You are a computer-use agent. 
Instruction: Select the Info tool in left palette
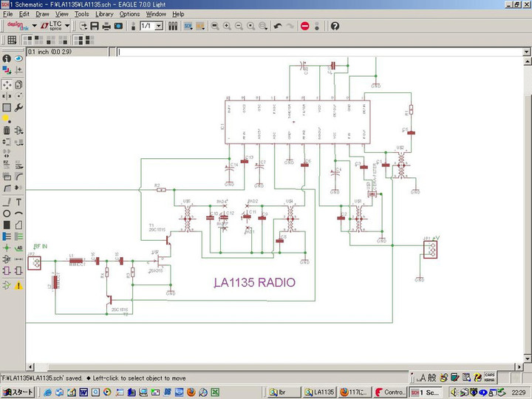[7, 58]
